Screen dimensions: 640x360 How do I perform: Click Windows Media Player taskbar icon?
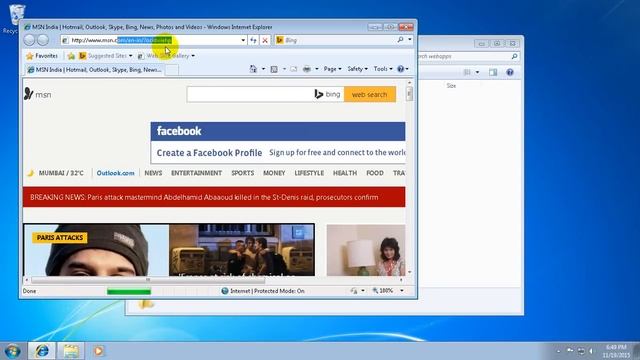click(x=98, y=351)
